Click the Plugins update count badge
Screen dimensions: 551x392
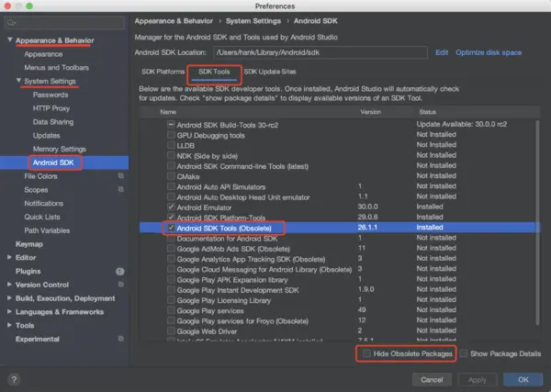click(x=119, y=271)
